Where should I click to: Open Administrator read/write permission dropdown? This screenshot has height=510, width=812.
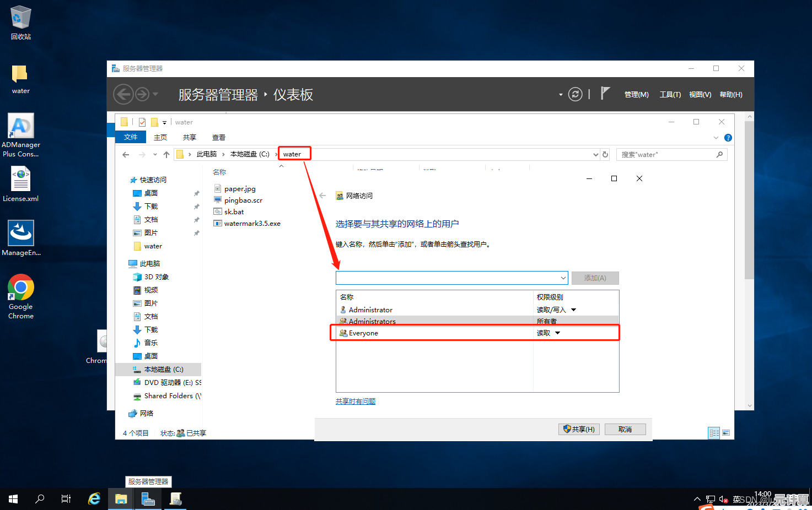(573, 310)
